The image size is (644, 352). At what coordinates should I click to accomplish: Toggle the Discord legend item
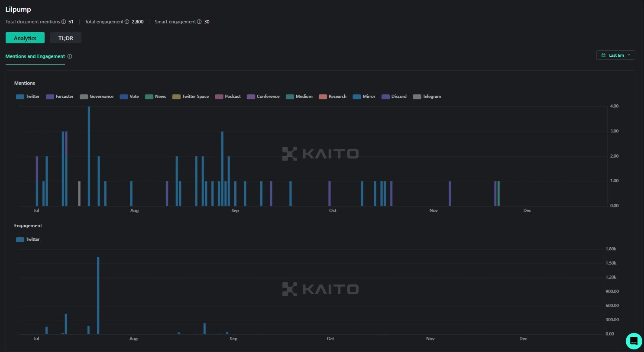pyautogui.click(x=394, y=97)
